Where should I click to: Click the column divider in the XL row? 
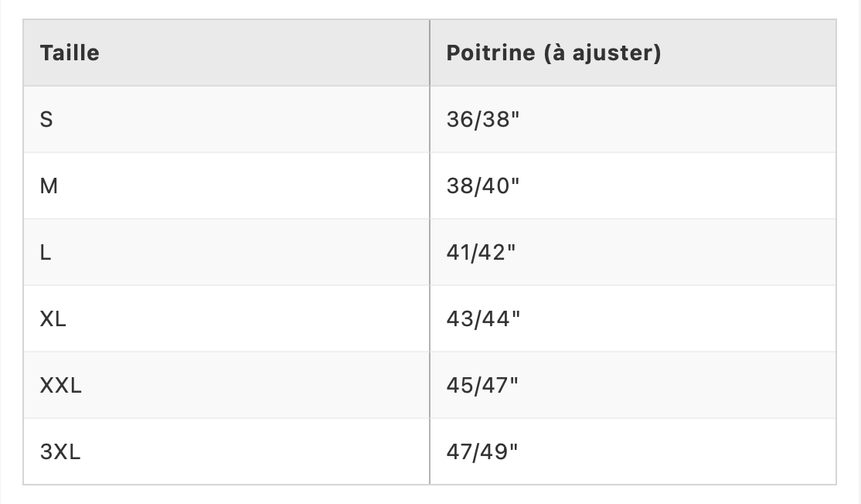(x=430, y=319)
